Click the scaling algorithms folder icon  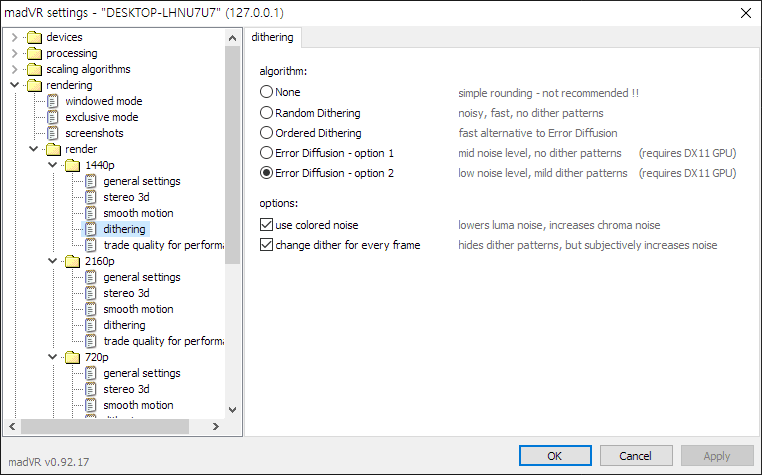35,69
